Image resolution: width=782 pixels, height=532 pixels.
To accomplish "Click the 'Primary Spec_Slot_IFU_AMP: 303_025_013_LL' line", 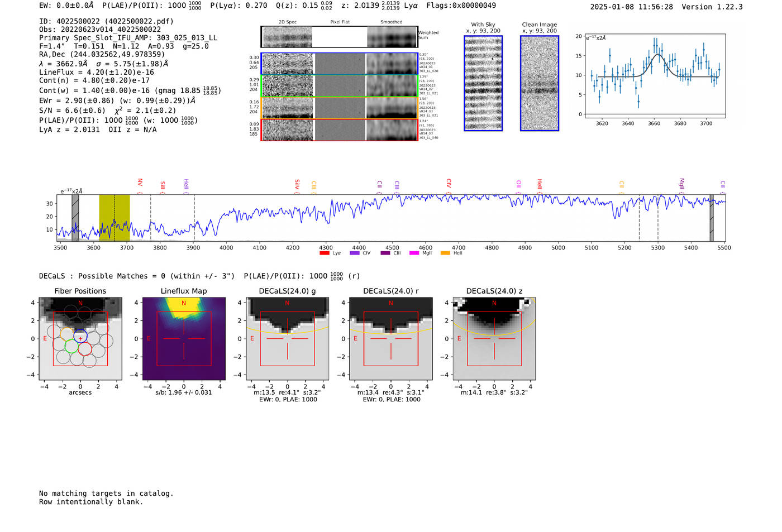I will [x=128, y=38].
